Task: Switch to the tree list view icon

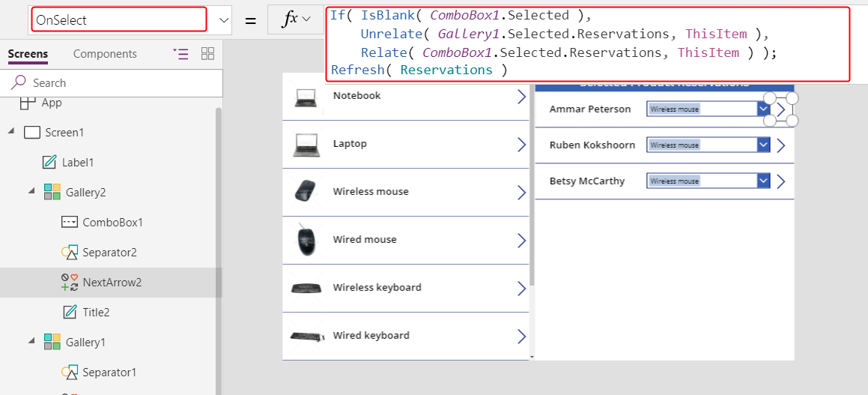Action: (181, 53)
